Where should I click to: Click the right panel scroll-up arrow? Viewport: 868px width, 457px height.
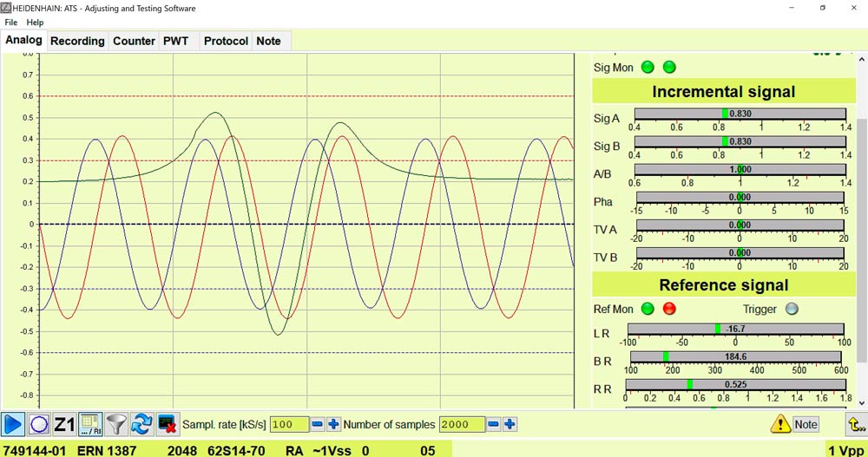coord(862,59)
